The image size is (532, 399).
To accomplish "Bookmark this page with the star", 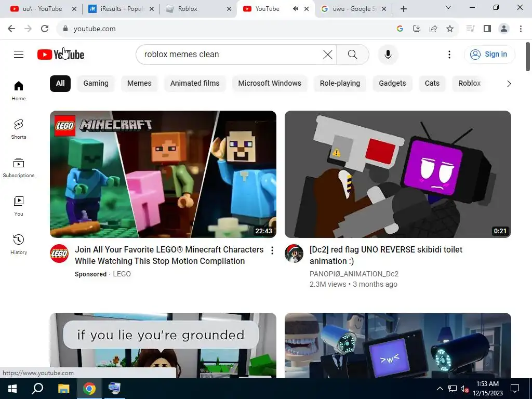I will click(x=450, y=29).
